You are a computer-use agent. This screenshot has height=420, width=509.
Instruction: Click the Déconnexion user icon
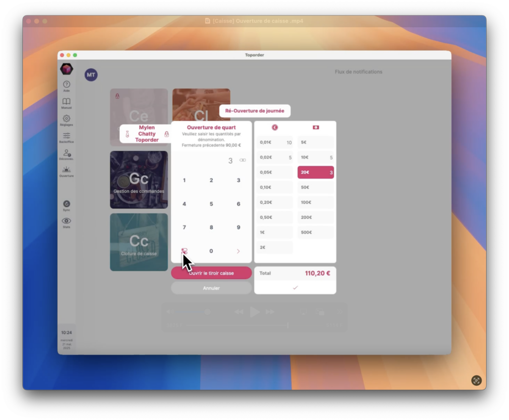click(66, 153)
